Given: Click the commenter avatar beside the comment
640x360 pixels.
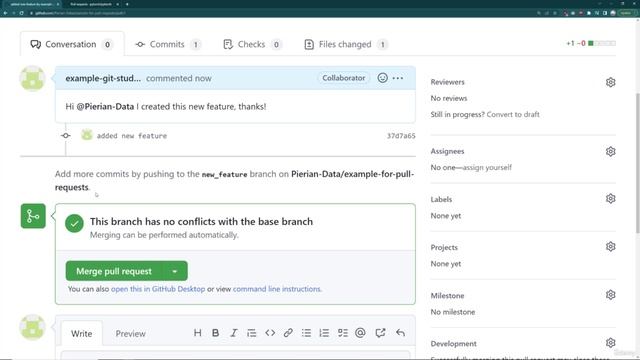Looking at the screenshot, I should coord(32,78).
